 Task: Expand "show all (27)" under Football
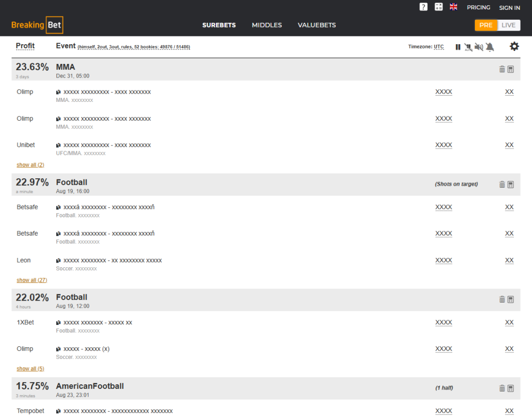coord(32,280)
